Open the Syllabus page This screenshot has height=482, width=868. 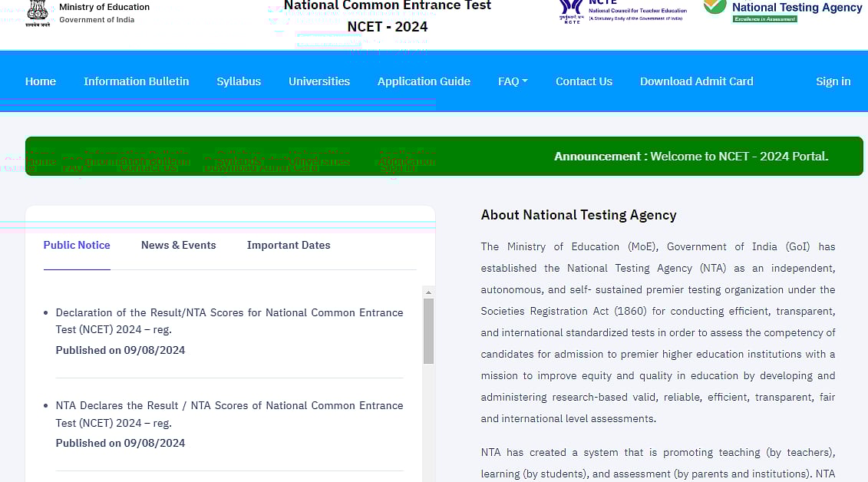[x=239, y=81]
